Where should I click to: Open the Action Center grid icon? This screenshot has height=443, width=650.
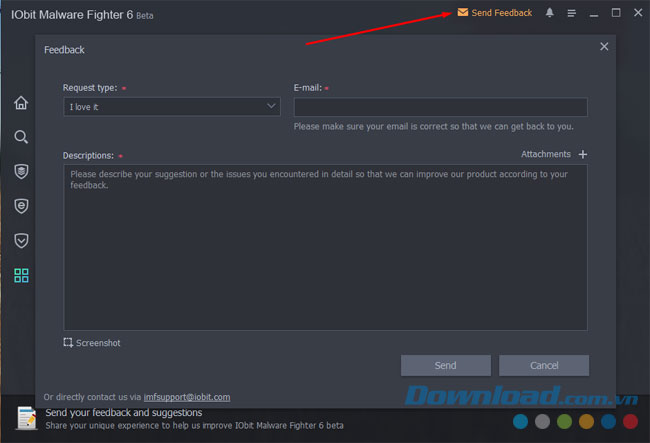point(21,275)
